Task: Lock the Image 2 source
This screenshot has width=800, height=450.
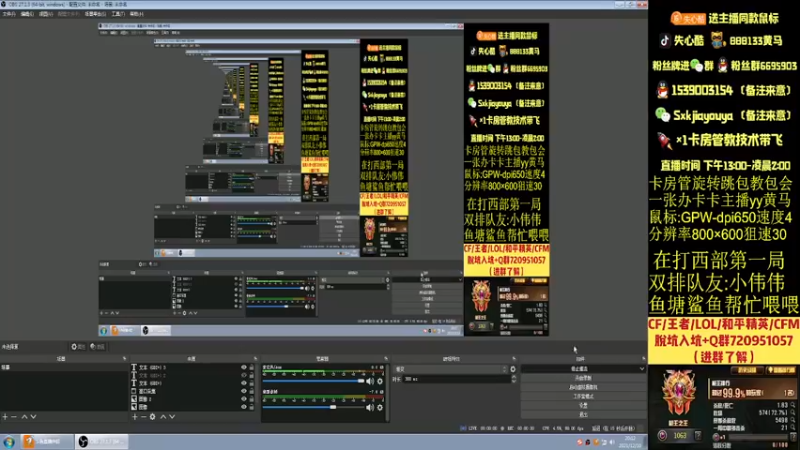Action: point(252,399)
